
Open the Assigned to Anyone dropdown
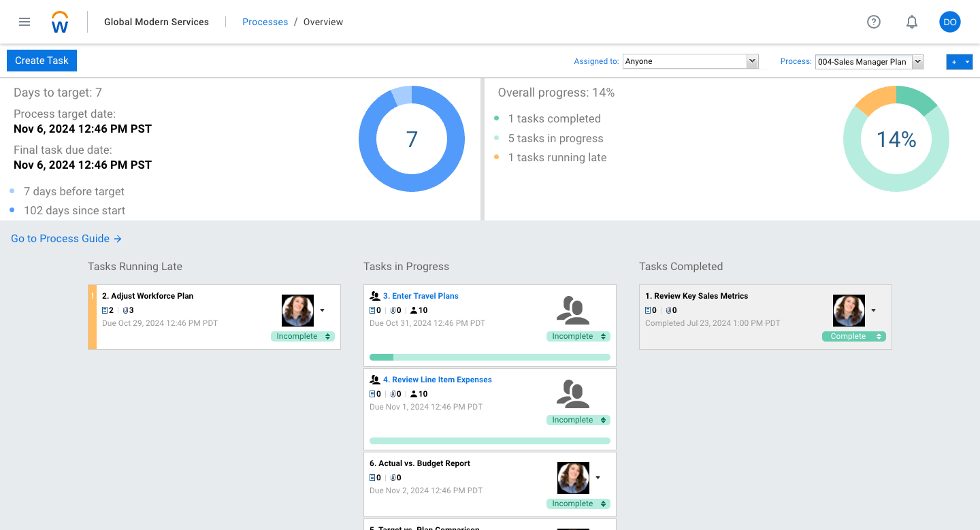(690, 61)
